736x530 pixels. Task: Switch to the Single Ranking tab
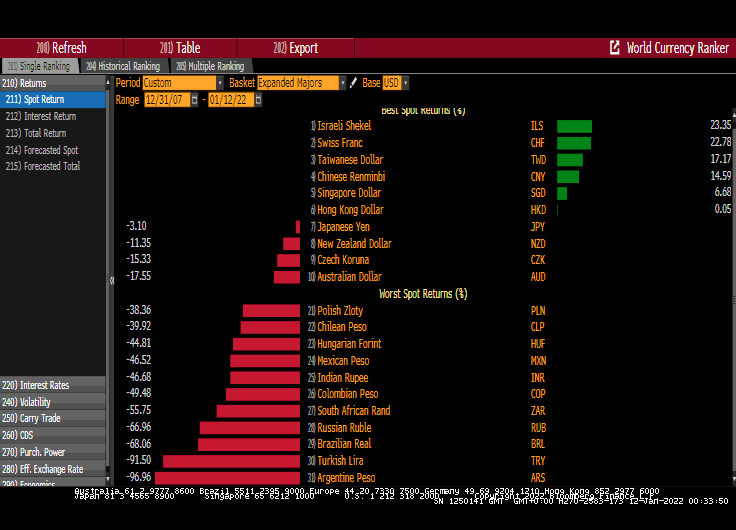(39, 66)
